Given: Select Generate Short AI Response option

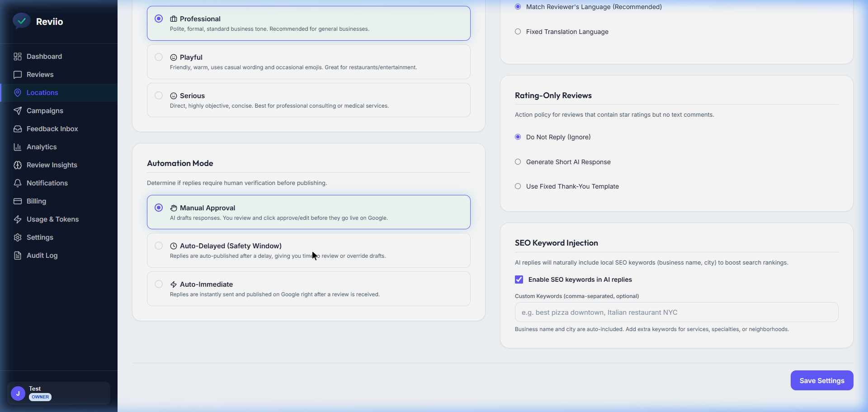Looking at the screenshot, I should pos(518,162).
